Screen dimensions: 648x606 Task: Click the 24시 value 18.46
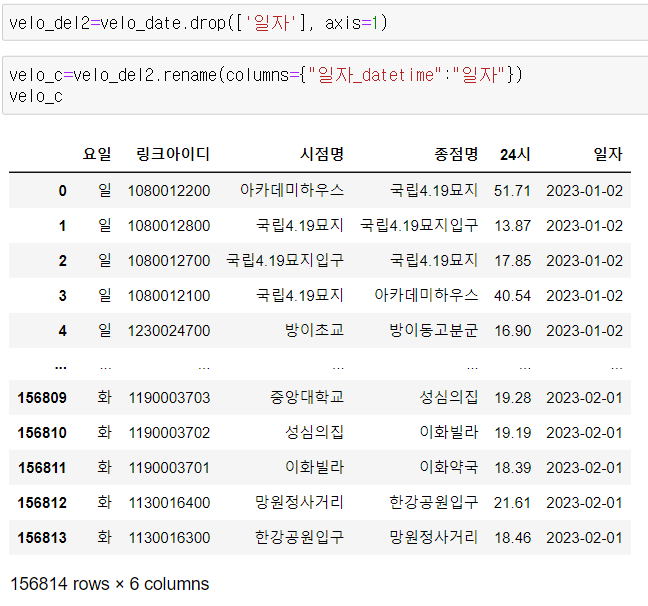coord(512,538)
